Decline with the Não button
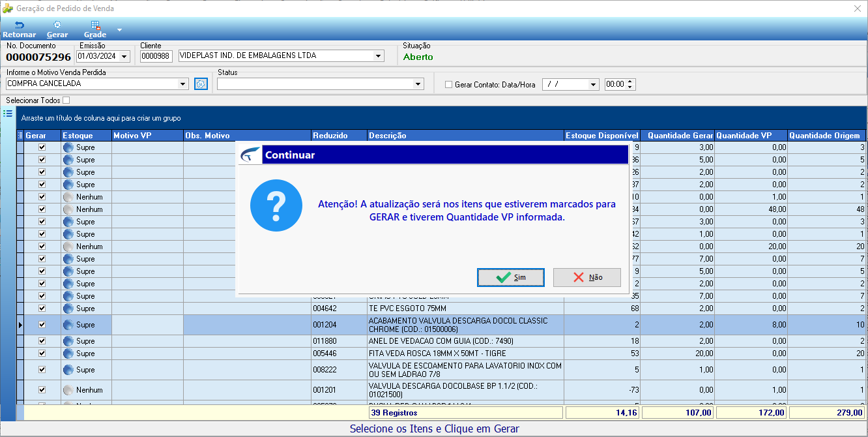Image resolution: width=868 pixels, height=437 pixels. click(587, 277)
